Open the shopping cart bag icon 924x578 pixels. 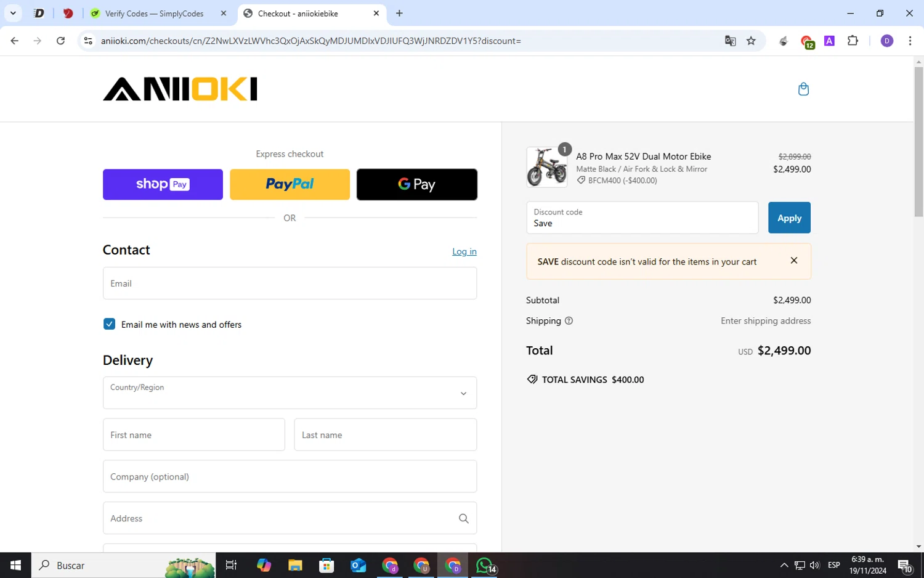tap(803, 89)
